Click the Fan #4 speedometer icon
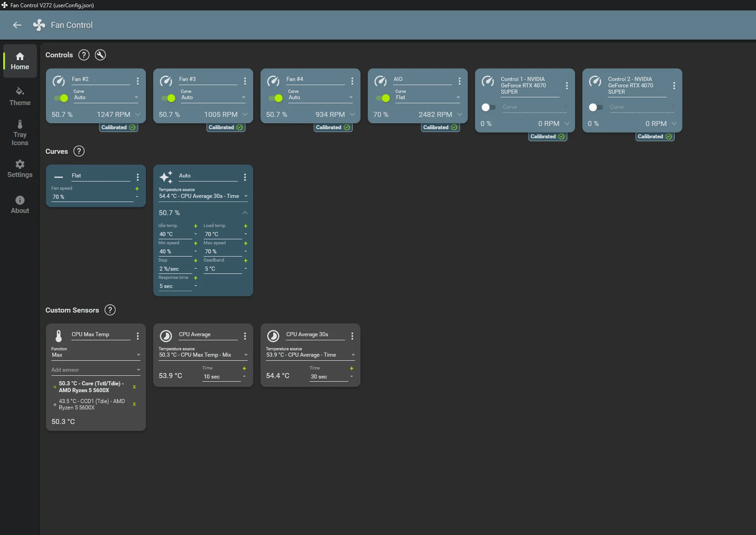The image size is (756, 535). tap(273, 81)
